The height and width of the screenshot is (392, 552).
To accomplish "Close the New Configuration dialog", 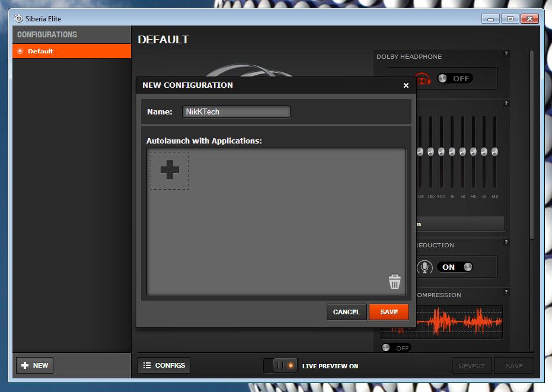I will 406,85.
